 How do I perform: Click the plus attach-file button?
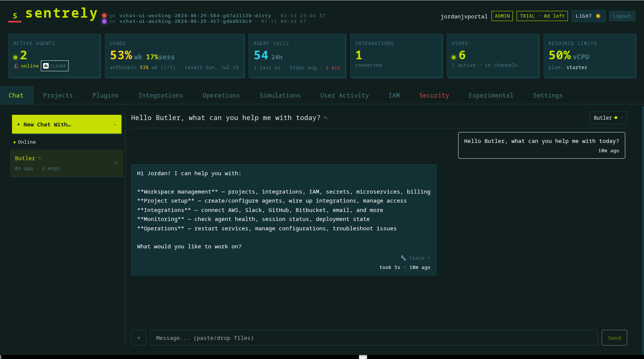click(139, 338)
